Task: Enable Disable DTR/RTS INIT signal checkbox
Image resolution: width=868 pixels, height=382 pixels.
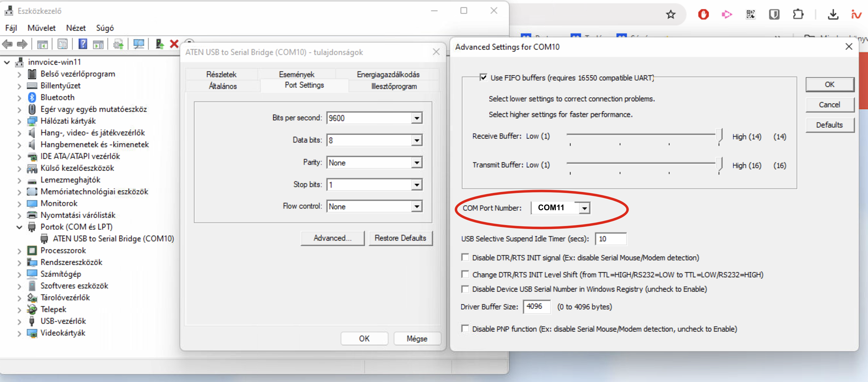Action: point(465,257)
